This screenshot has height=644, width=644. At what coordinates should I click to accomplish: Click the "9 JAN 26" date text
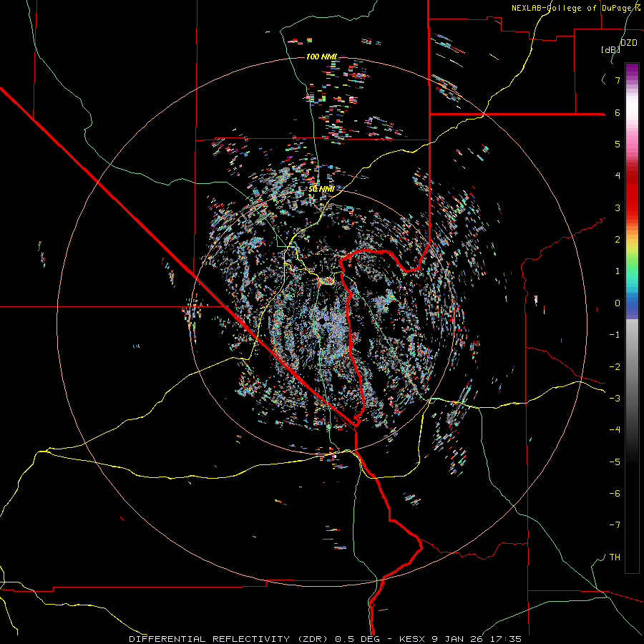(x=457, y=639)
